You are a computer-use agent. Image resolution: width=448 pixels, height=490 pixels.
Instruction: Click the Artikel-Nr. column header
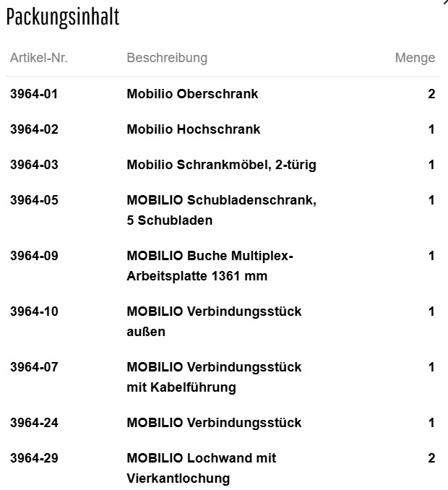(x=39, y=58)
